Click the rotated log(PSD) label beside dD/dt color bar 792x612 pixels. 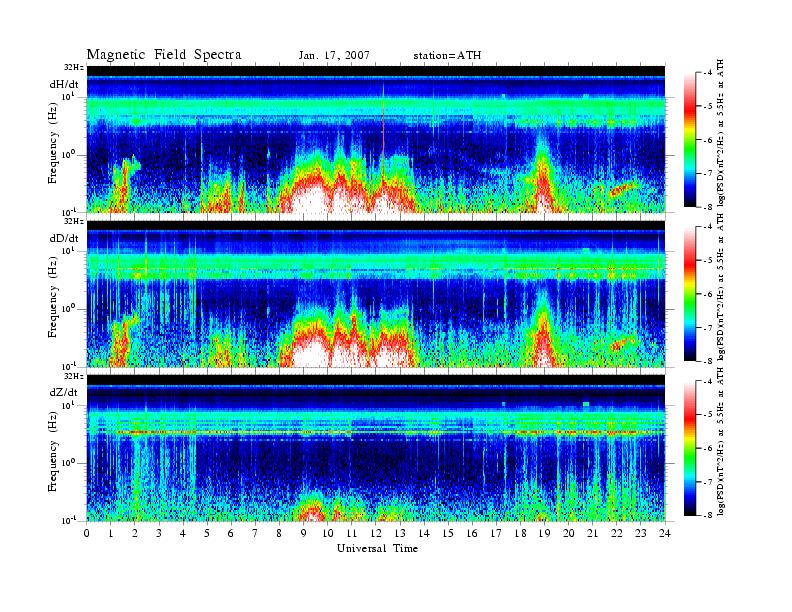pos(721,287)
